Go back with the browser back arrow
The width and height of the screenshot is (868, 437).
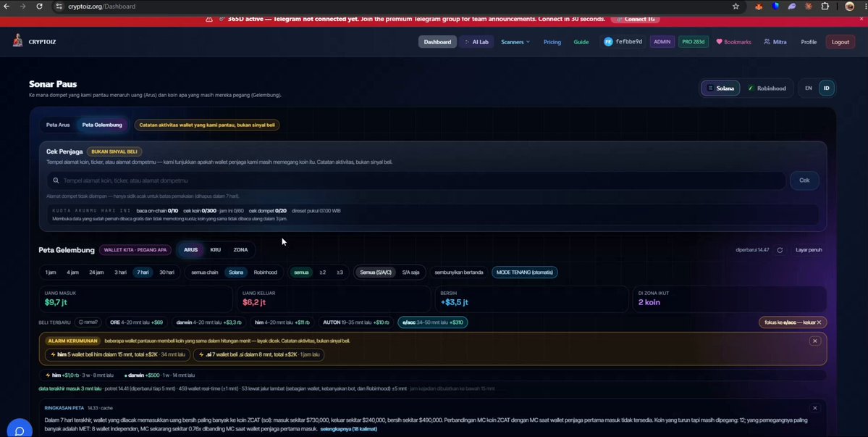pos(7,7)
